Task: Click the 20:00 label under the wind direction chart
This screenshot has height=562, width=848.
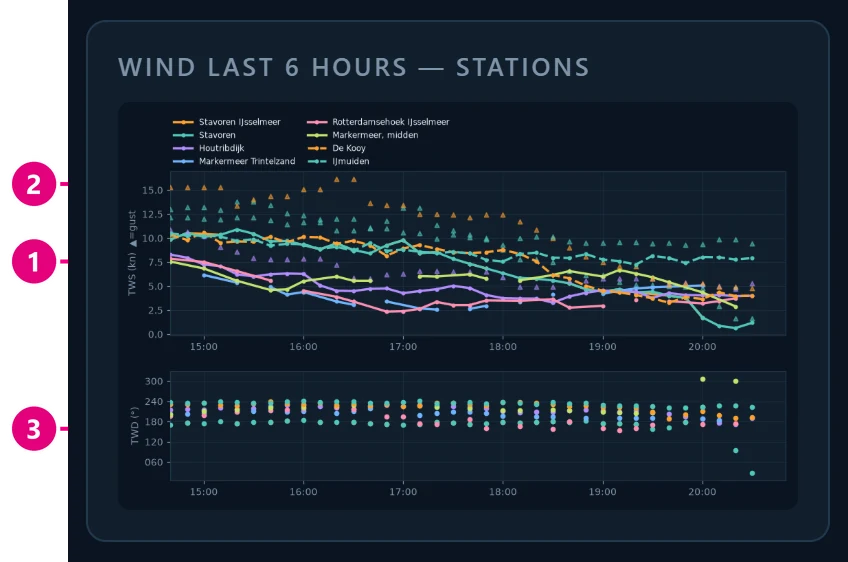Action: pyautogui.click(x=702, y=492)
